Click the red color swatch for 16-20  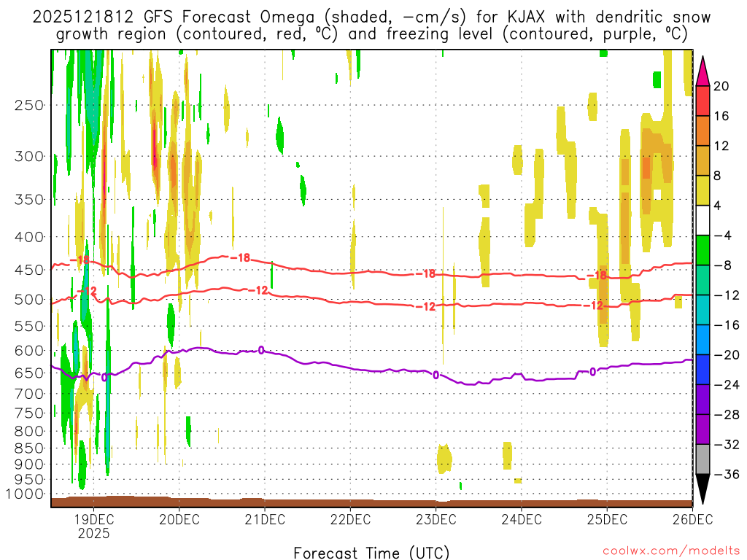703,101
